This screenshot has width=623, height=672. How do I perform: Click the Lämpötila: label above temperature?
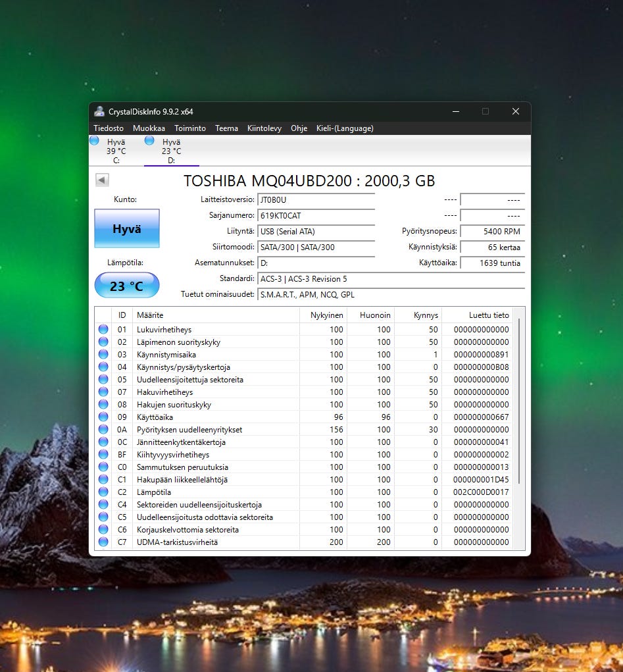pyautogui.click(x=125, y=263)
